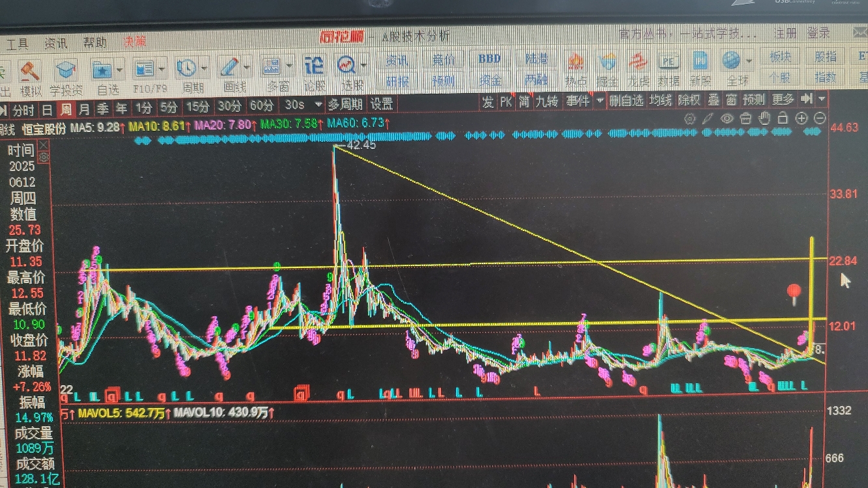Open the F10/F9 company info icon
Viewport: 868px width, 488px height.
(144, 68)
